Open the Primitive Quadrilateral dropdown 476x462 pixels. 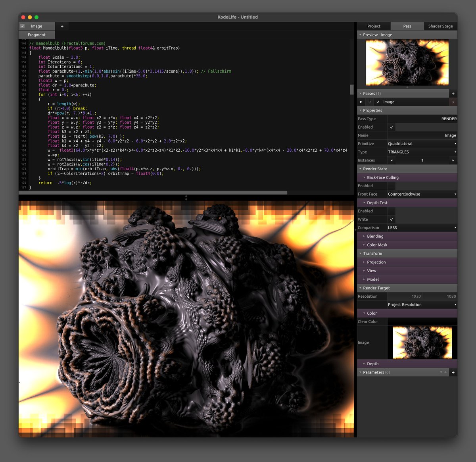(x=422, y=144)
